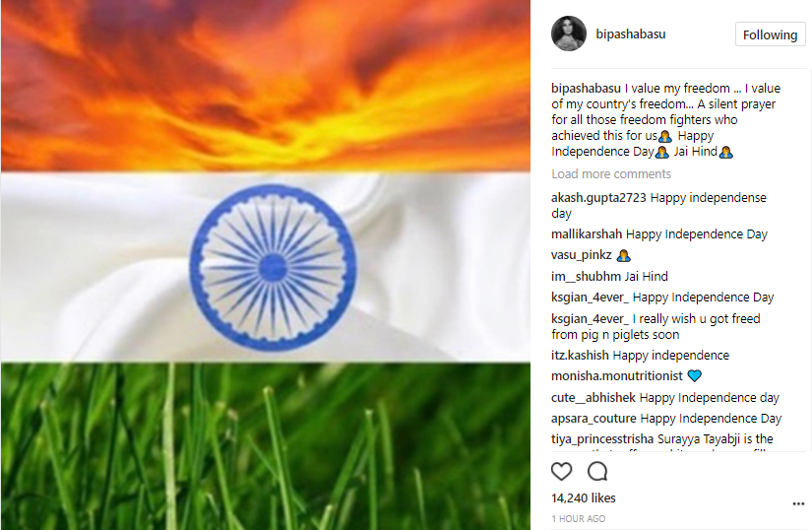
Task: Open bipashabasu name in caption
Action: (x=586, y=88)
